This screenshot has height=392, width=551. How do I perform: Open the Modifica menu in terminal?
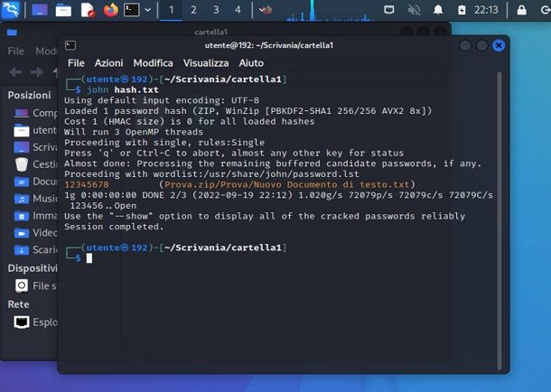point(153,63)
